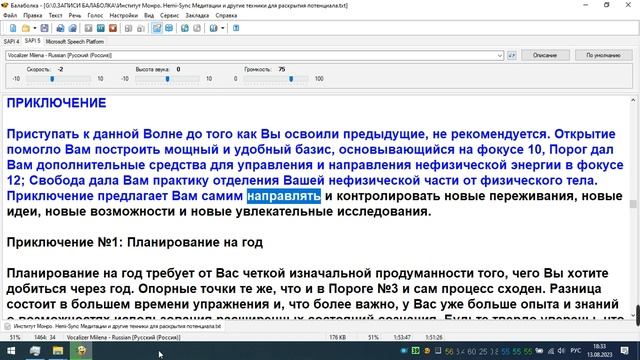The image size is (640, 360).
Task: Adjust the Громкость volume slider
Action: [291, 79]
